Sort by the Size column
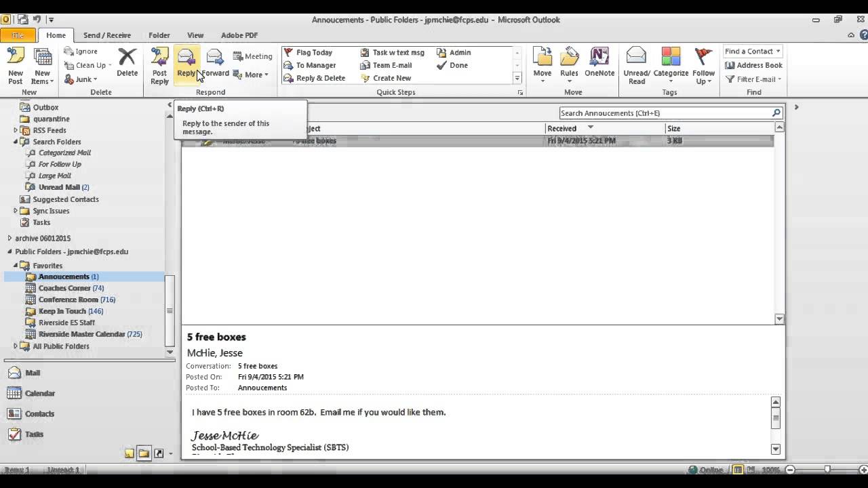868x488 pixels. click(719, 128)
